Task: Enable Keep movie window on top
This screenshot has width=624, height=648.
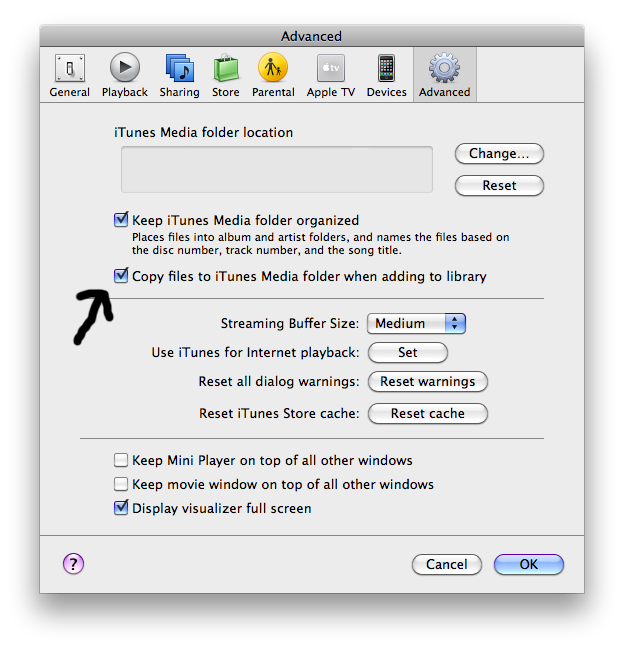Action: click(121, 484)
